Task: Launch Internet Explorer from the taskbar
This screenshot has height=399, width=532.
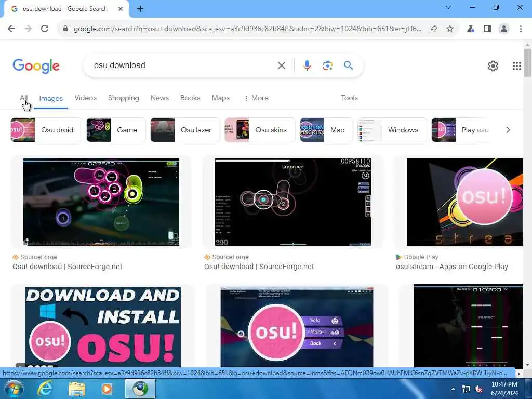Action: tap(45, 389)
